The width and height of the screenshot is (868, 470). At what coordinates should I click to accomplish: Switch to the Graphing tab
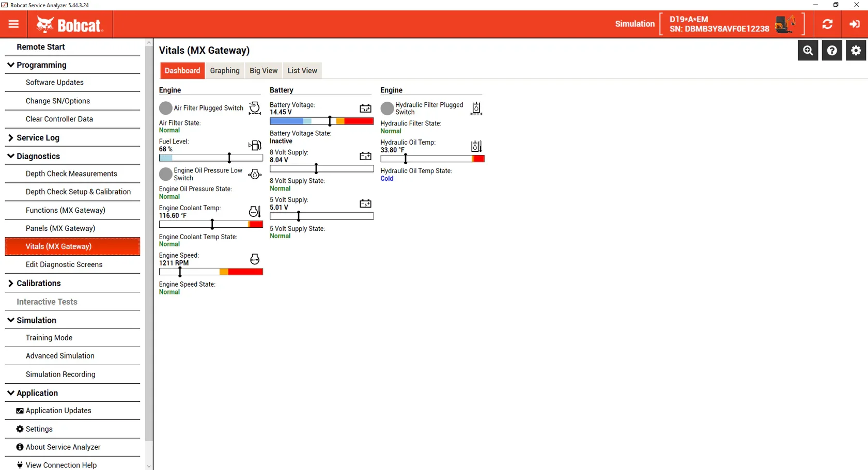(225, 71)
